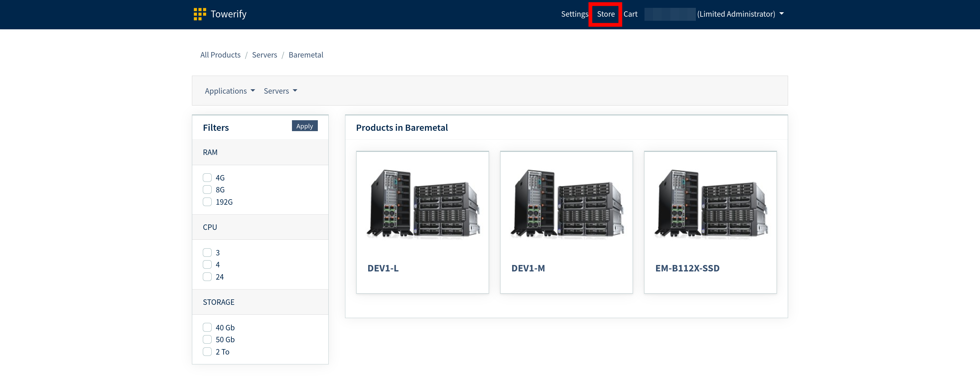Open the DEV1-L server image
The height and width of the screenshot is (392, 980).
[x=422, y=203]
